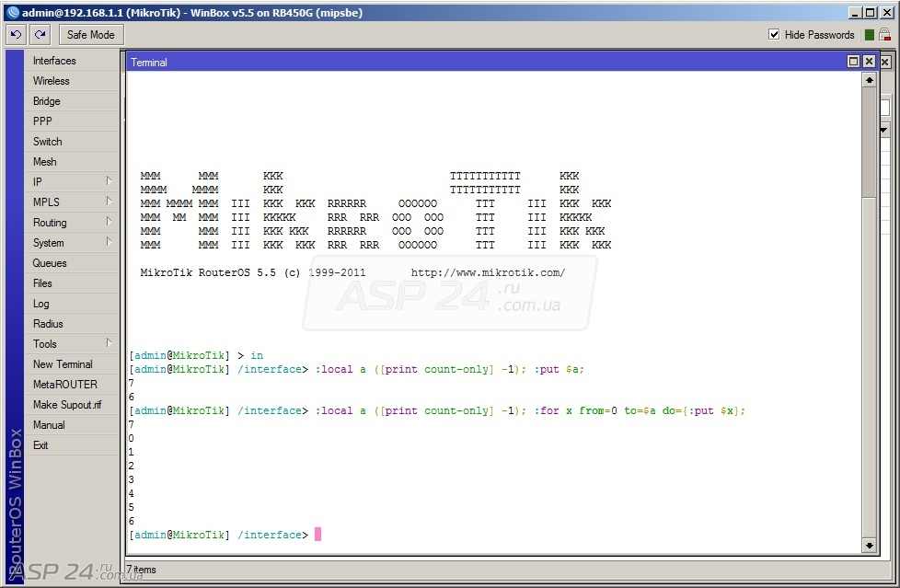The image size is (900, 588).
Task: Close the Terminal window
Action: click(869, 62)
